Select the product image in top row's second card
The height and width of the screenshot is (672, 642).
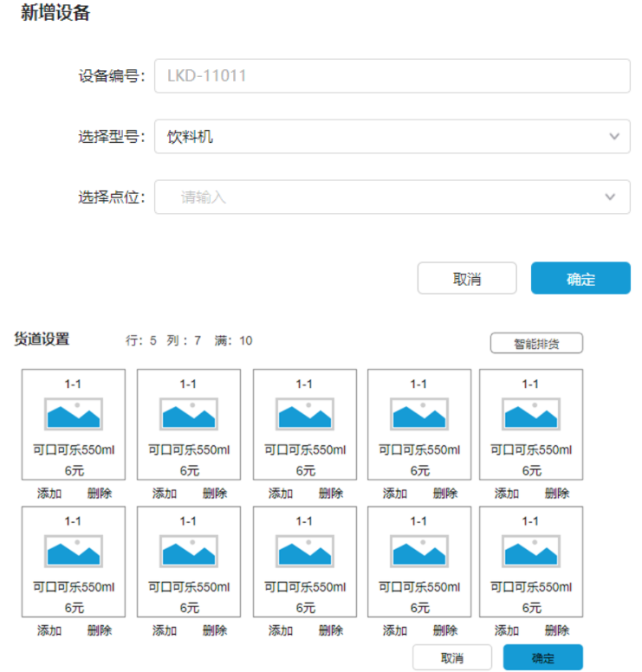point(189,414)
